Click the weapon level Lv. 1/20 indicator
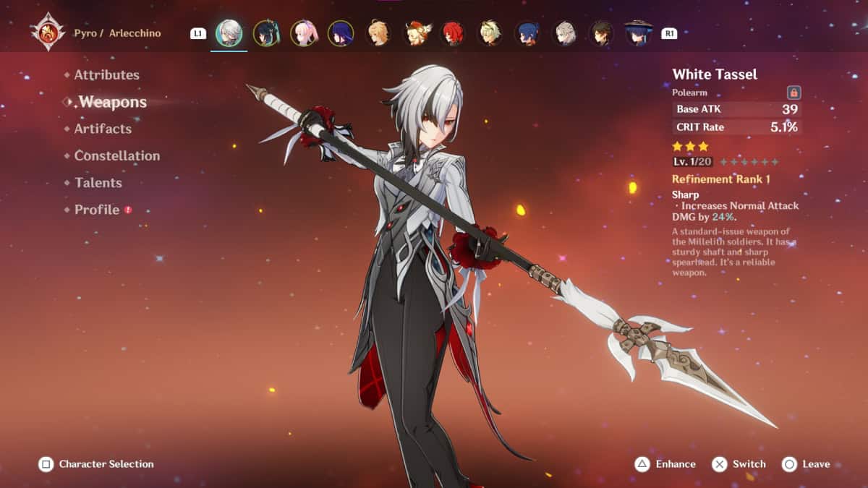Screen dimensions: 868x488 click(692, 162)
